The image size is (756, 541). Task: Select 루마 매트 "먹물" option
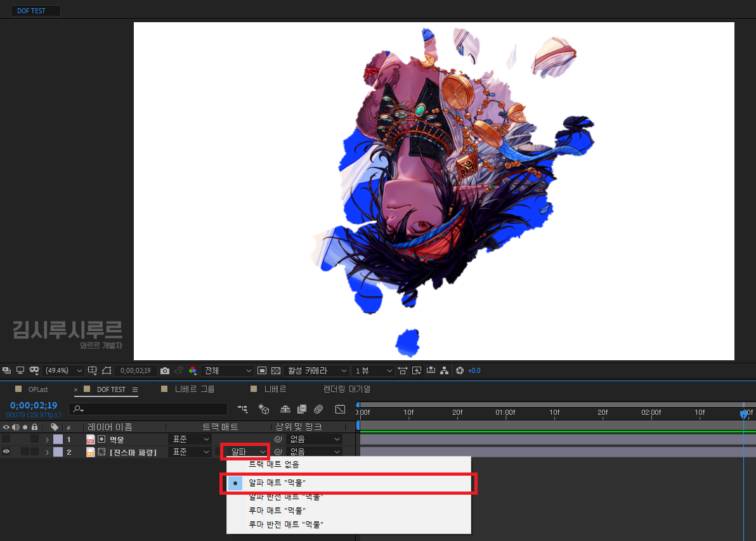pyautogui.click(x=349, y=510)
